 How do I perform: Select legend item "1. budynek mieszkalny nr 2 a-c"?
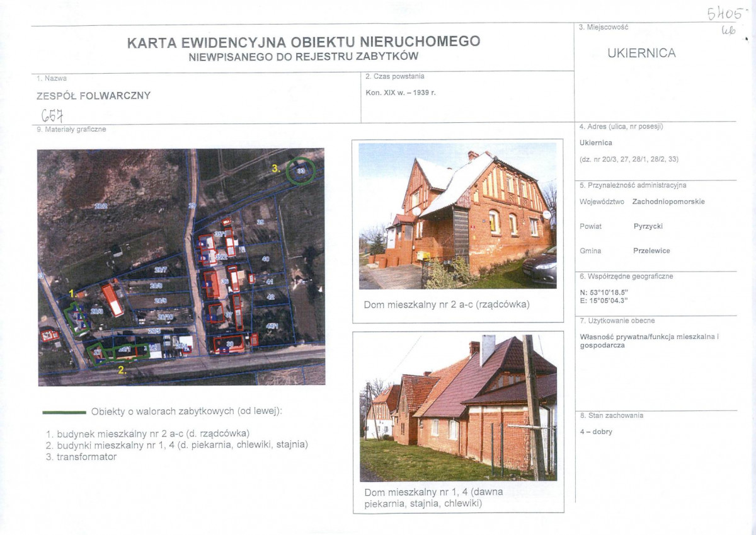pyautogui.click(x=148, y=434)
